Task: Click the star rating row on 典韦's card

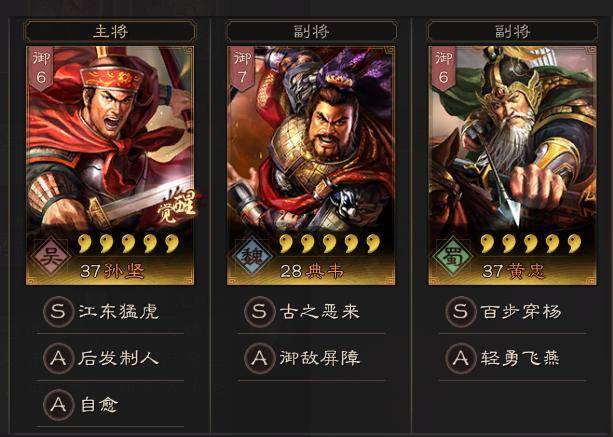Action: tap(329, 244)
